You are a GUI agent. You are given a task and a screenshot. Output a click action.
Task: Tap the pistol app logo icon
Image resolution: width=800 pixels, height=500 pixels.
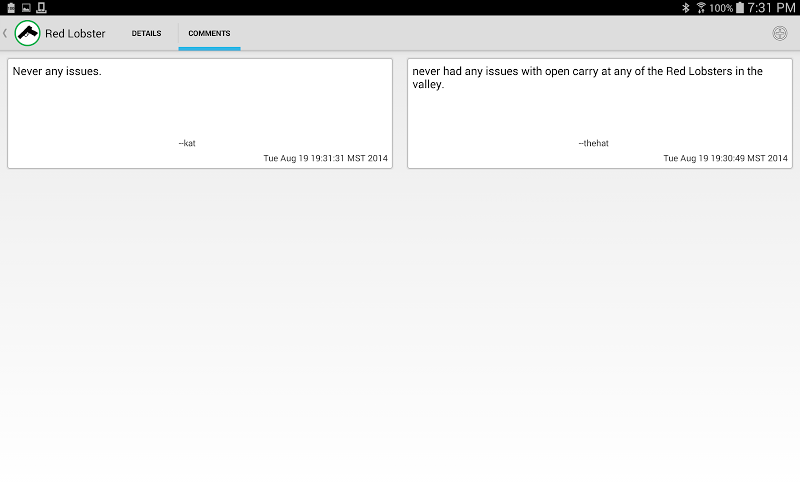[x=27, y=33]
